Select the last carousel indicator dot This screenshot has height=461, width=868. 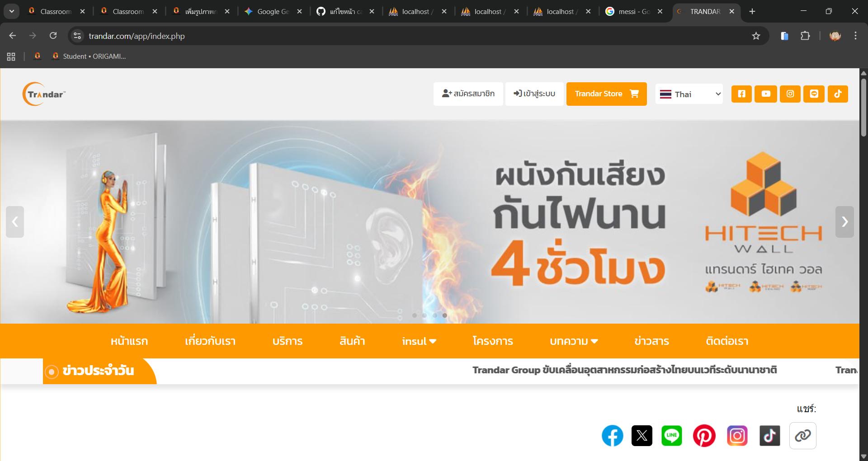(445, 315)
